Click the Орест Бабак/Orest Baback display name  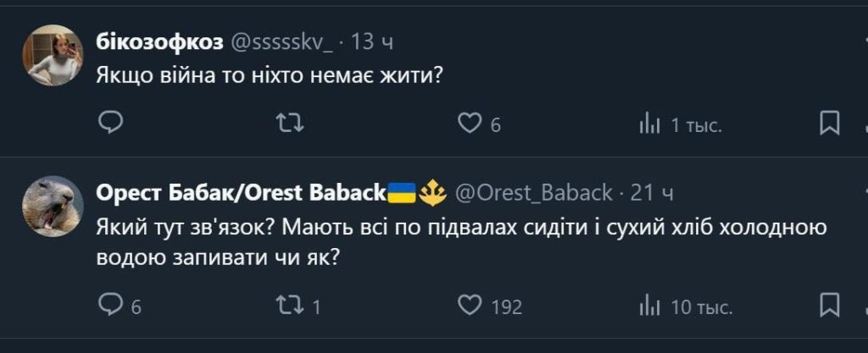pyautogui.click(x=242, y=193)
